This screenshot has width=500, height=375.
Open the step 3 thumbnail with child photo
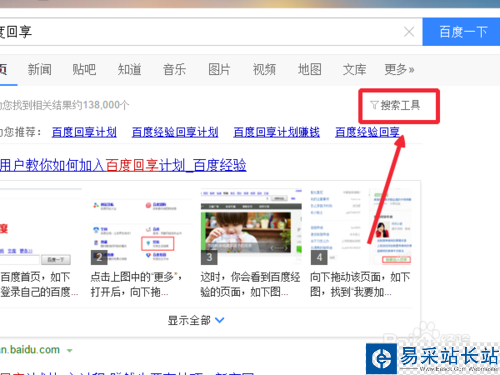(251, 227)
